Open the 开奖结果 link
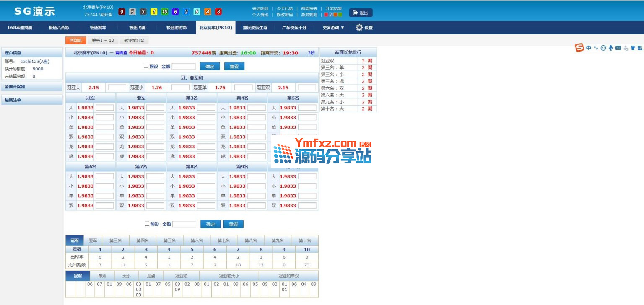 [333, 8]
